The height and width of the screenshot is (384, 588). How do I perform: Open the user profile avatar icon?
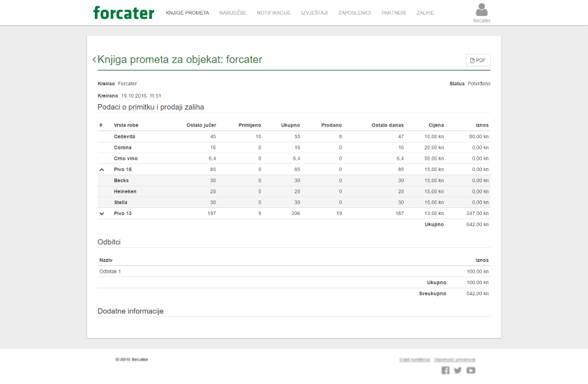481,10
